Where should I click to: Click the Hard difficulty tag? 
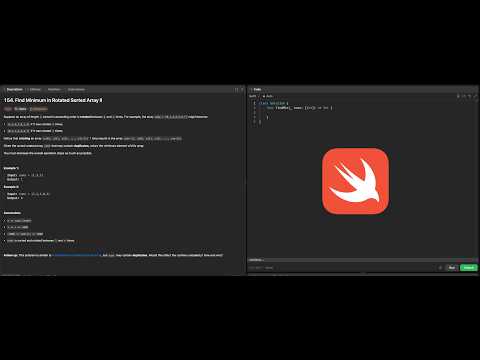(x=8, y=109)
